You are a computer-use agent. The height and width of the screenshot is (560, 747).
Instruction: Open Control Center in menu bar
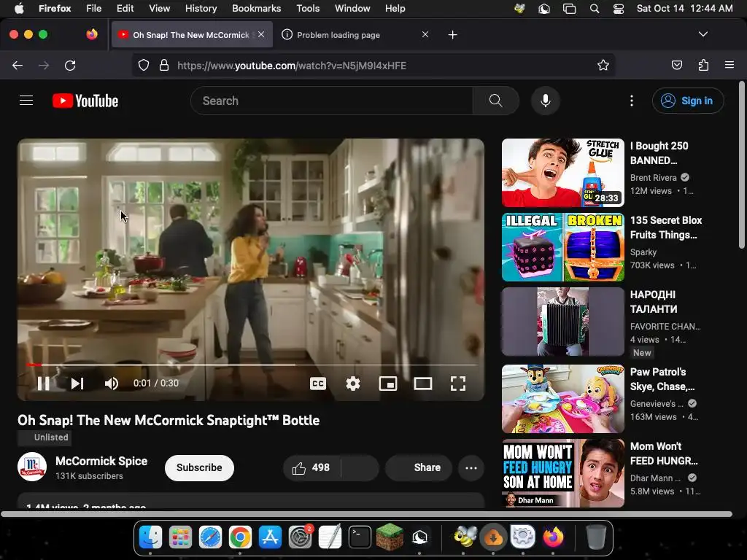click(619, 9)
